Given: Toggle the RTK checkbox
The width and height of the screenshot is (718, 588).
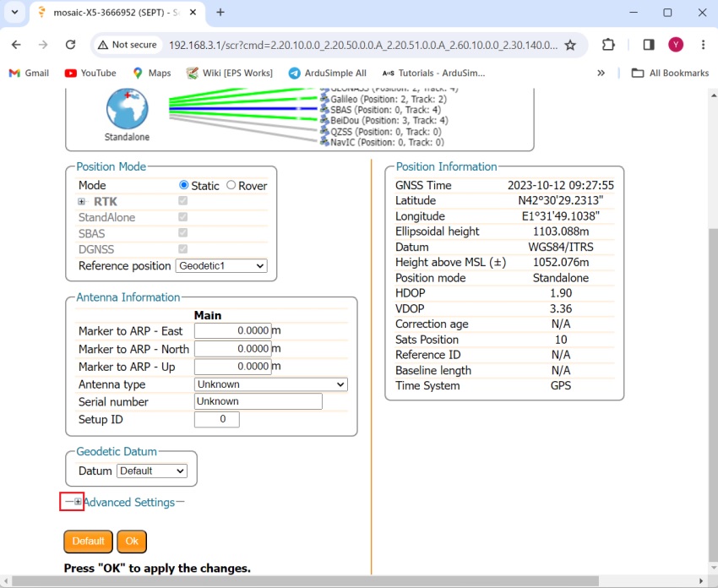Looking at the screenshot, I should click(x=183, y=201).
